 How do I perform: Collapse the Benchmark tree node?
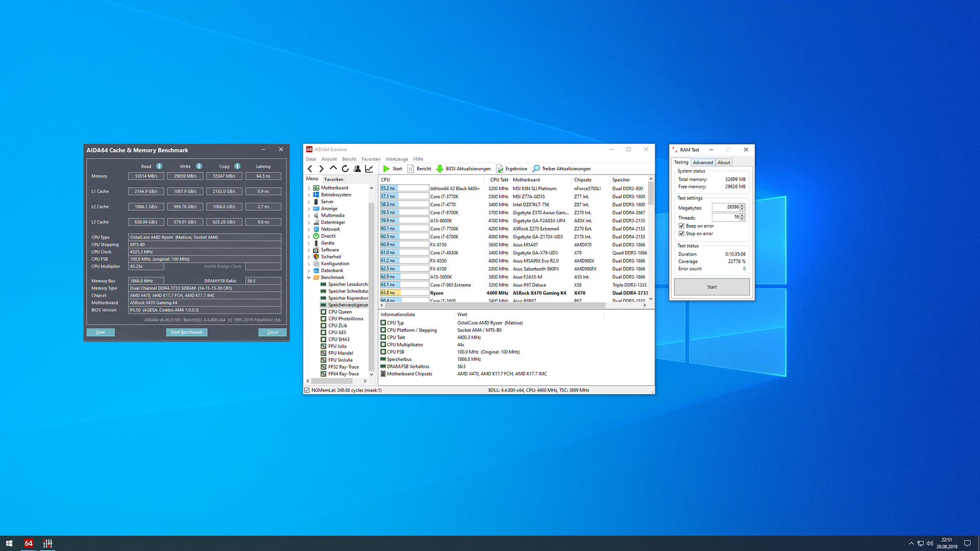309,278
